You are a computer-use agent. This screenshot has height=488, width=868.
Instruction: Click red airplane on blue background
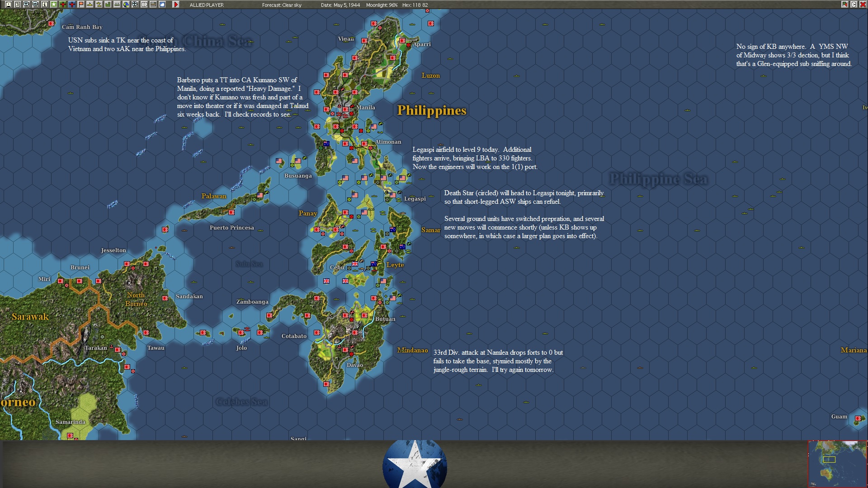[72, 5]
